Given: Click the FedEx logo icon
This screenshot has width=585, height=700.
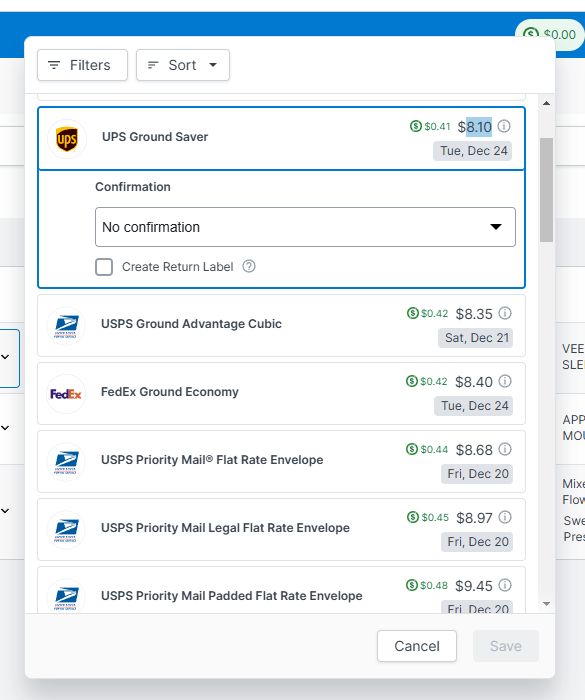Looking at the screenshot, I should click(66, 394).
